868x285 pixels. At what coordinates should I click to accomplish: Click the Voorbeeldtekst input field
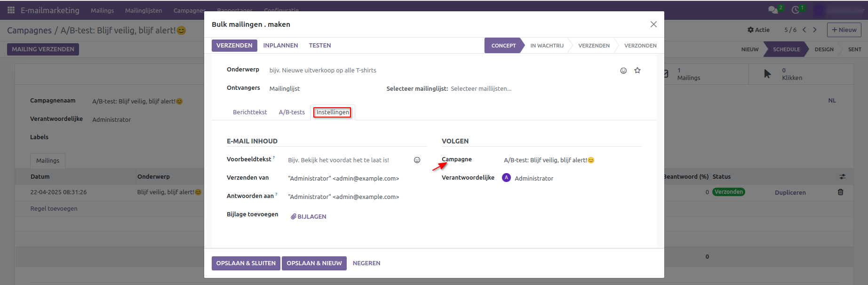point(349,160)
